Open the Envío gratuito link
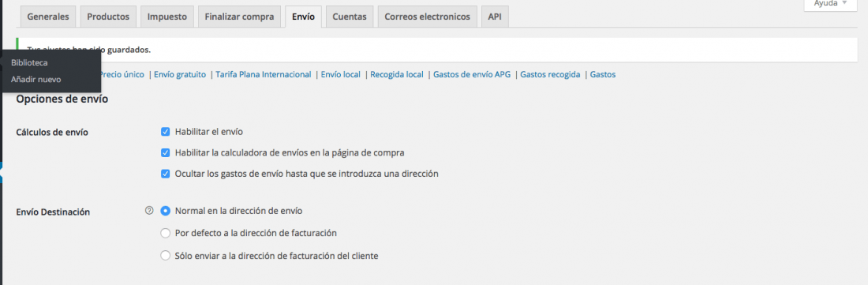Screen dimensions: 868x285 [180, 74]
